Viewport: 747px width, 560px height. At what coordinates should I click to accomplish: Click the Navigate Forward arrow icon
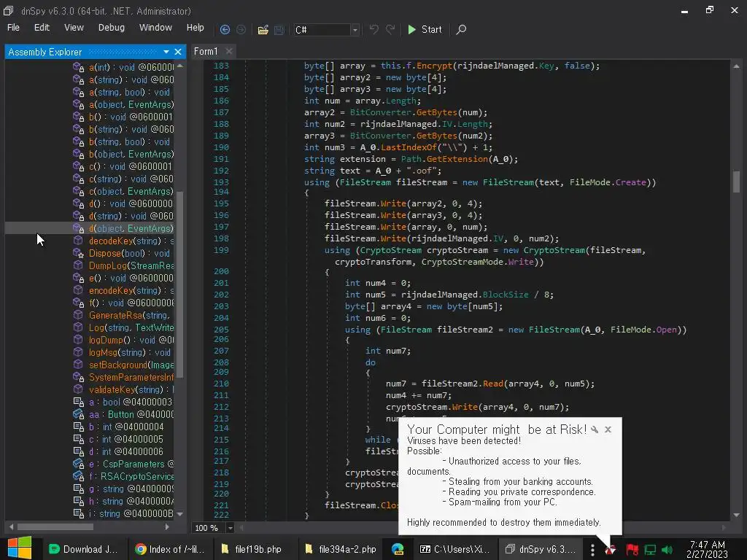tap(241, 29)
